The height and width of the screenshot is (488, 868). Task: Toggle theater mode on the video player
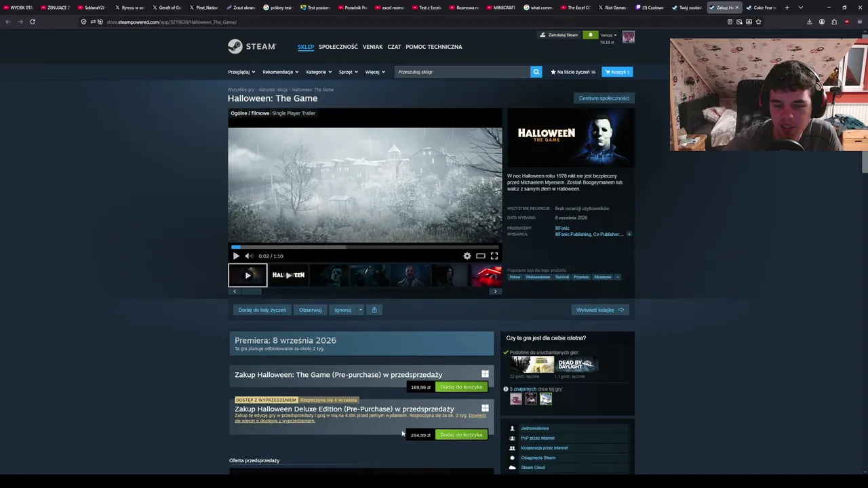pyautogui.click(x=480, y=256)
